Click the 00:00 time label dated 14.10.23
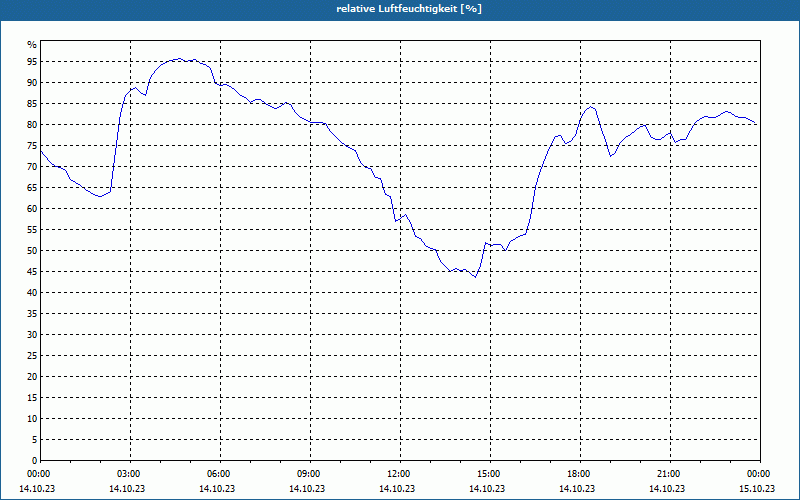 click(x=37, y=474)
